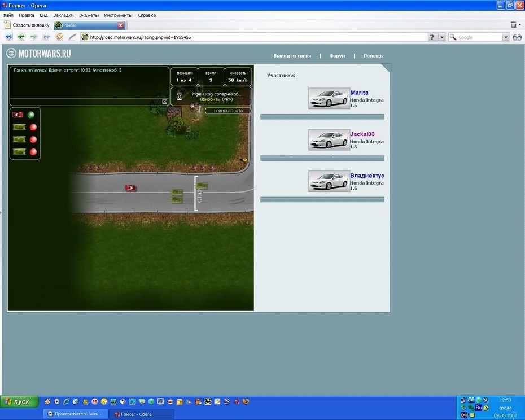Open the Windows пуск Start button
Image resolution: width=525 pixels, height=420 pixels.
click(19, 401)
